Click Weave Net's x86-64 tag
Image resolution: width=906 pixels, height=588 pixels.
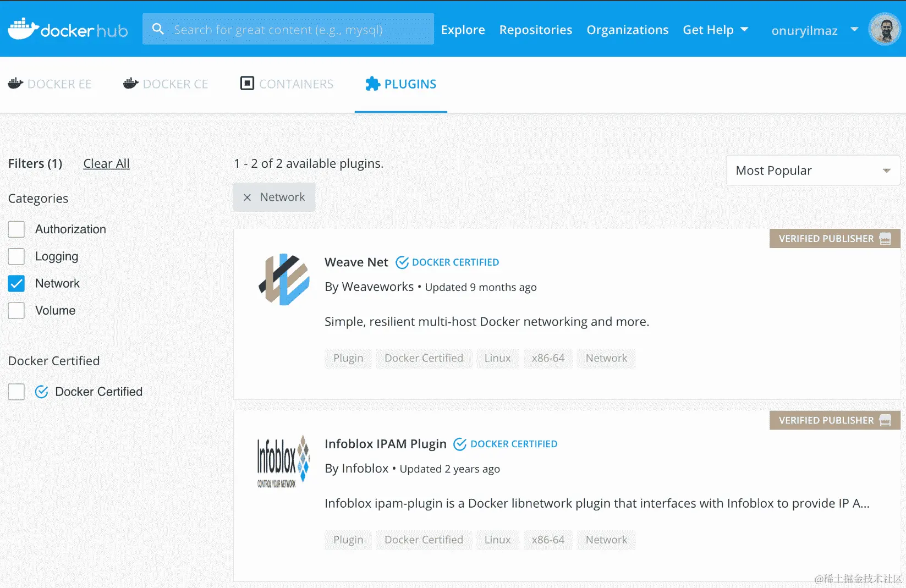point(548,358)
